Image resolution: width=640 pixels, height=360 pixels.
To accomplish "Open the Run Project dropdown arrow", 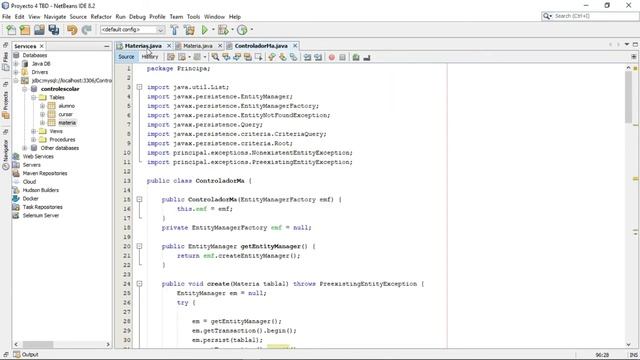I will point(213,30).
